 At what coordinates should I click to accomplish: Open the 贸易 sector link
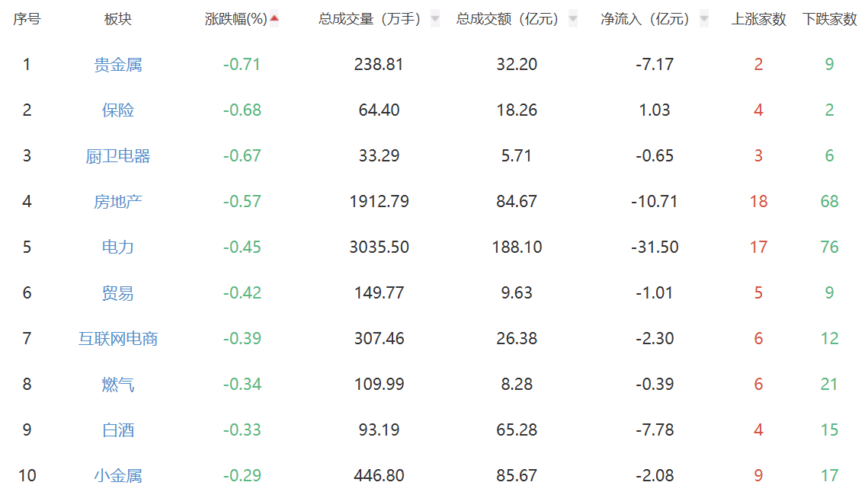[118, 293]
